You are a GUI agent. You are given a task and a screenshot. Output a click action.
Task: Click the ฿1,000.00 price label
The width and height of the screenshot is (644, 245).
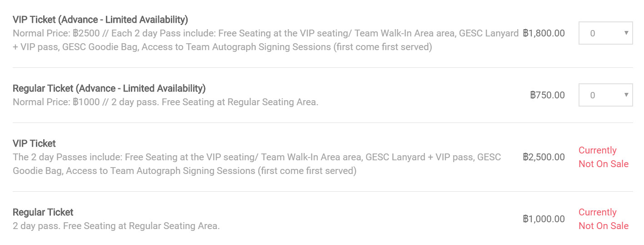(x=544, y=219)
